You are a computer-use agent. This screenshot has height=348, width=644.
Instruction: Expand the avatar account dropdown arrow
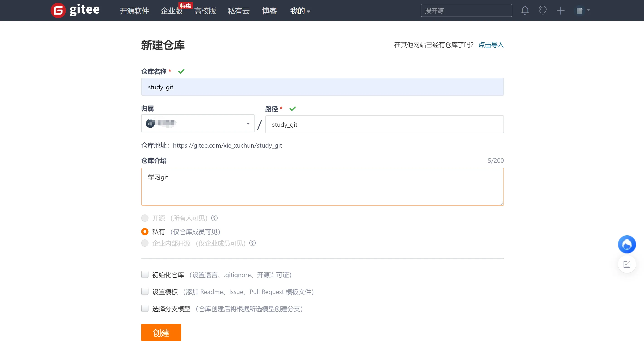coord(588,10)
